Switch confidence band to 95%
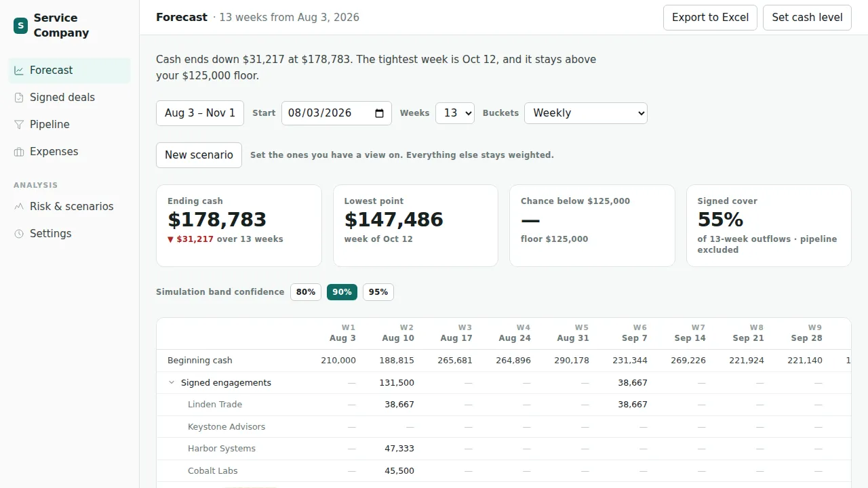The width and height of the screenshot is (868, 488). (378, 292)
